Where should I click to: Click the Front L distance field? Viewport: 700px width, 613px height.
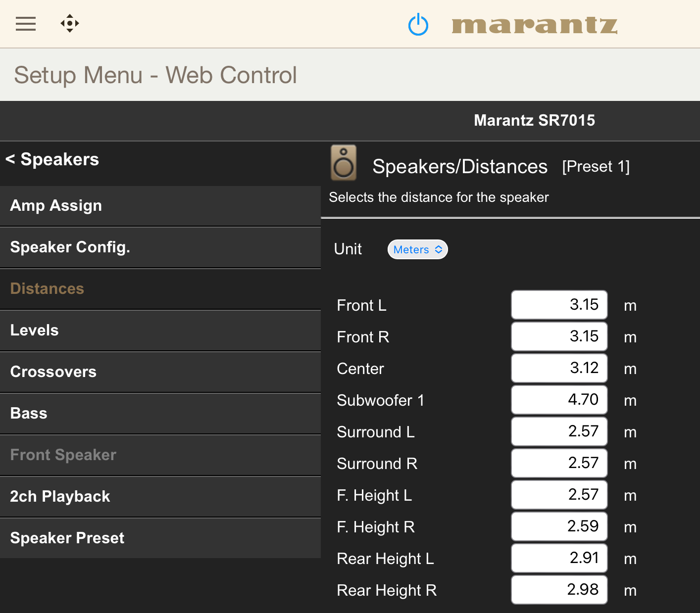tap(559, 305)
